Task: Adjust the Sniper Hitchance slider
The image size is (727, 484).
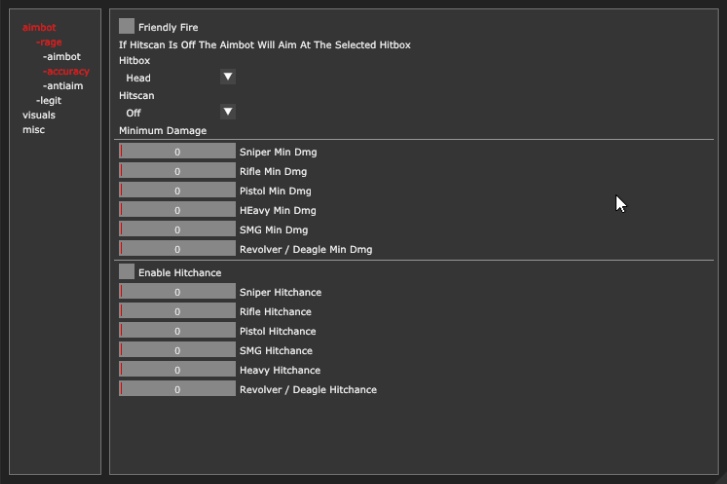Action: (177, 292)
